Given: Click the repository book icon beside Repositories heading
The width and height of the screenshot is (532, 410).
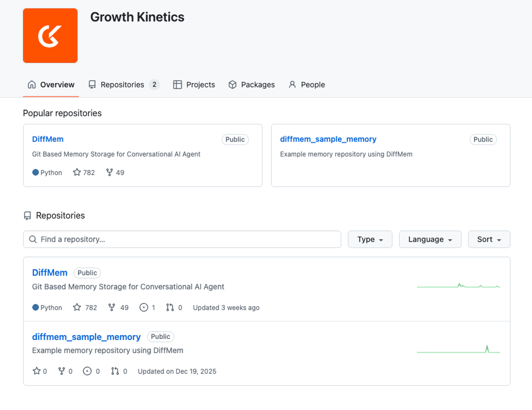Looking at the screenshot, I should click(x=27, y=216).
